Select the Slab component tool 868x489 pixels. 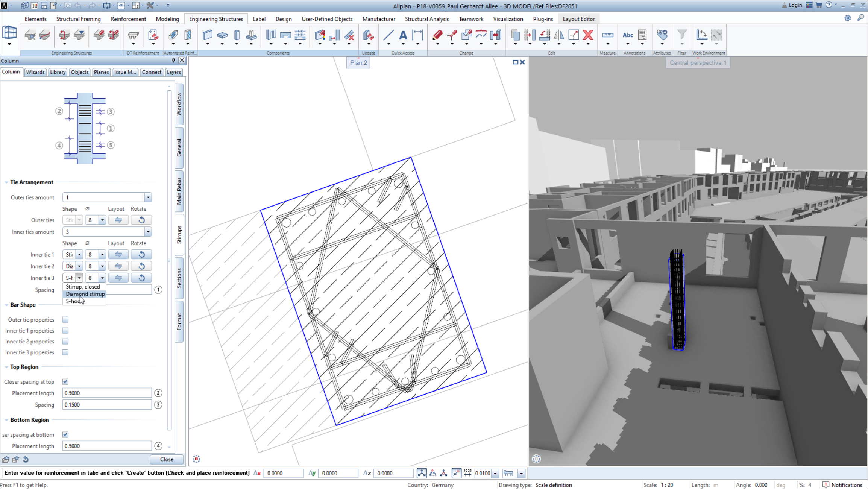coord(222,35)
